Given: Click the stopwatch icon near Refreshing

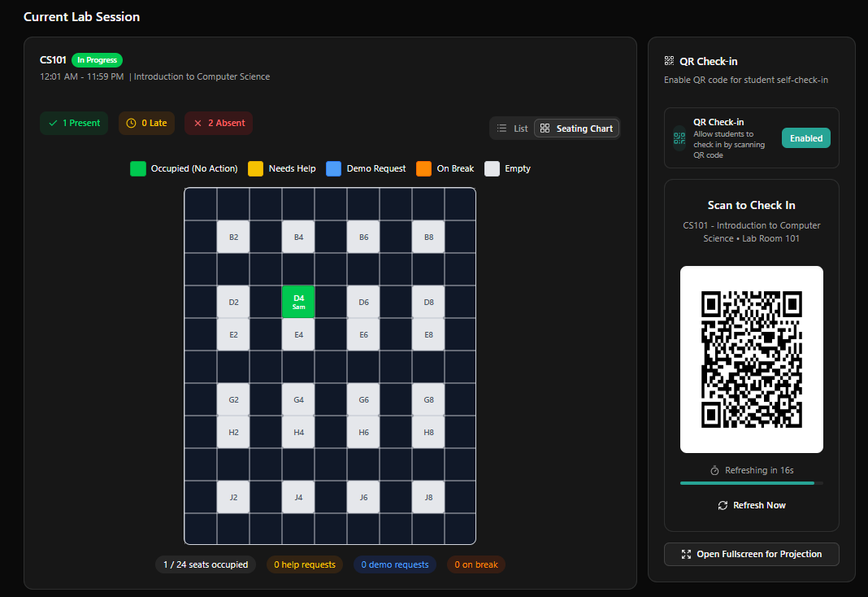Looking at the screenshot, I should (714, 470).
